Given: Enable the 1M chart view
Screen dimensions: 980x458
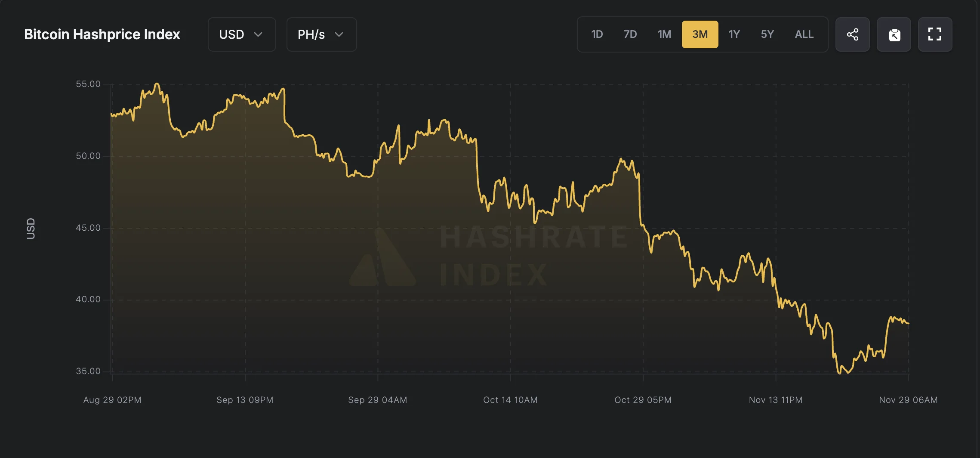Looking at the screenshot, I should 664,34.
